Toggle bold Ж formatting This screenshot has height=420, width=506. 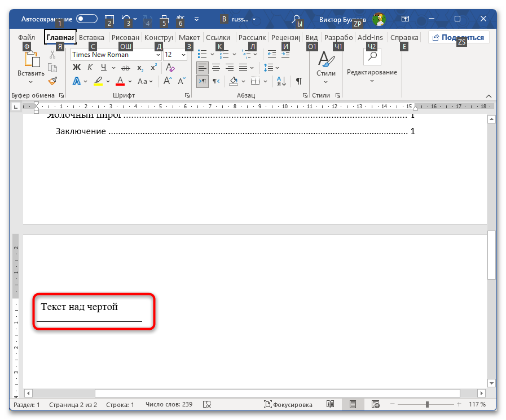tap(77, 68)
